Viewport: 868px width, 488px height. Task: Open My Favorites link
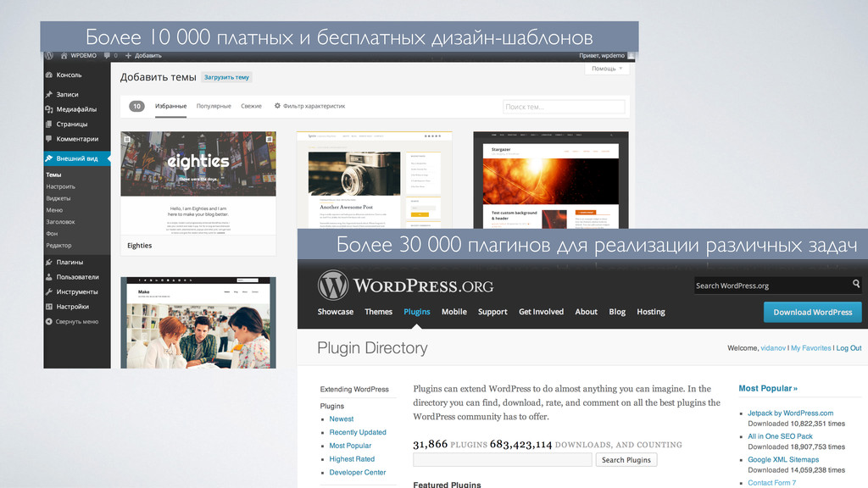[810, 348]
